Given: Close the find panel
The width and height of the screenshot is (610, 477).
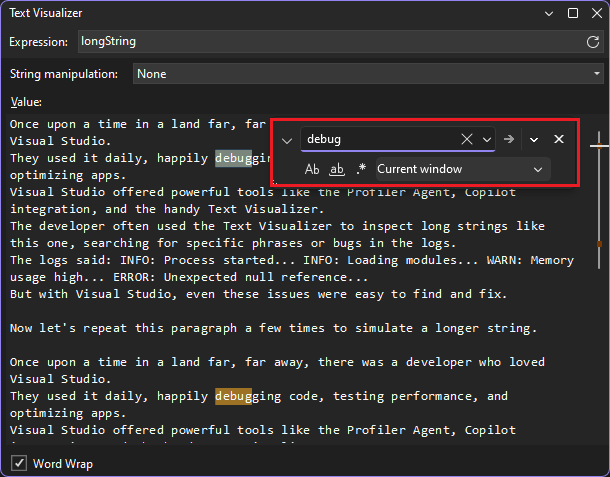Looking at the screenshot, I should click(x=559, y=139).
